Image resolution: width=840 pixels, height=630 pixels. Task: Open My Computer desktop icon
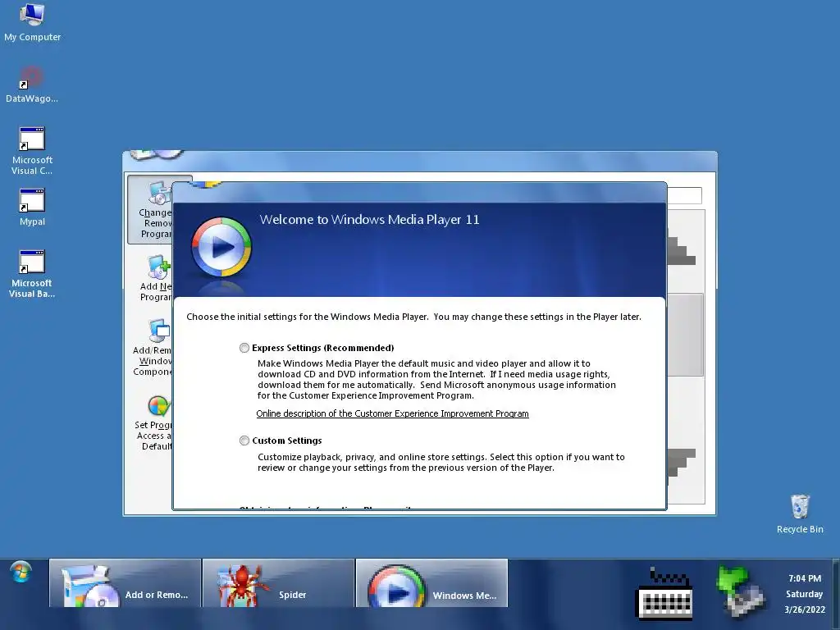(32, 22)
